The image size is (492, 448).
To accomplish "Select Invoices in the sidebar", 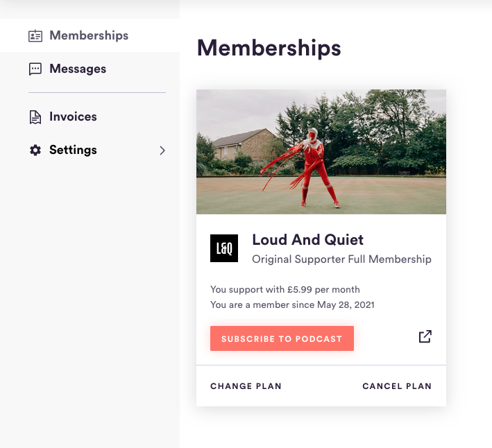I will [90, 117].
